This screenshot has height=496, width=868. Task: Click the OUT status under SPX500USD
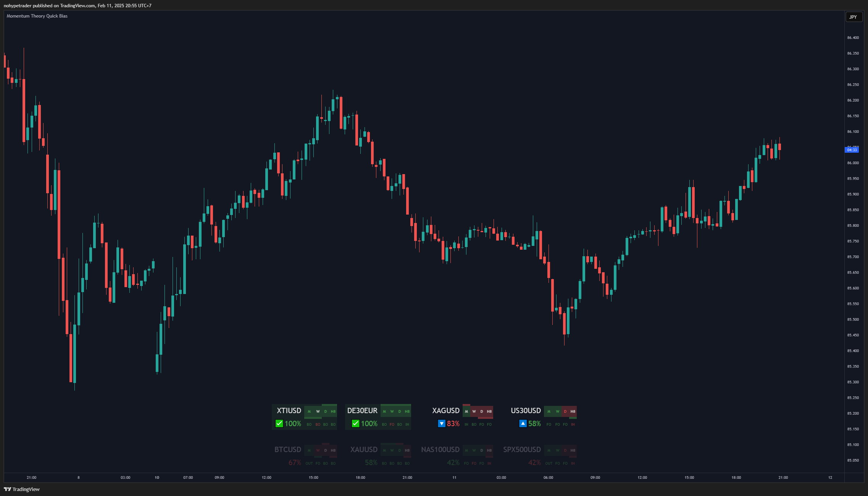coord(549,464)
